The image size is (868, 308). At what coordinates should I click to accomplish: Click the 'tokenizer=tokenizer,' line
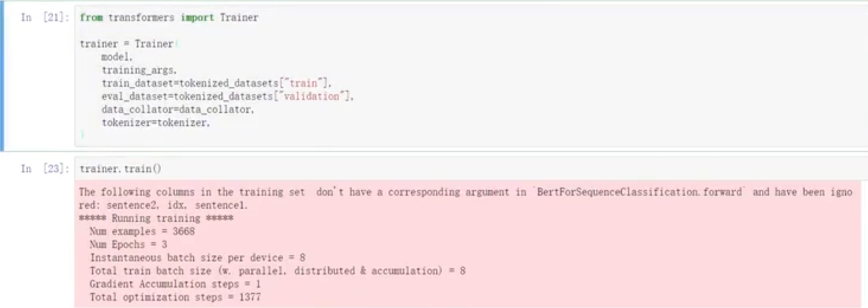coord(156,123)
